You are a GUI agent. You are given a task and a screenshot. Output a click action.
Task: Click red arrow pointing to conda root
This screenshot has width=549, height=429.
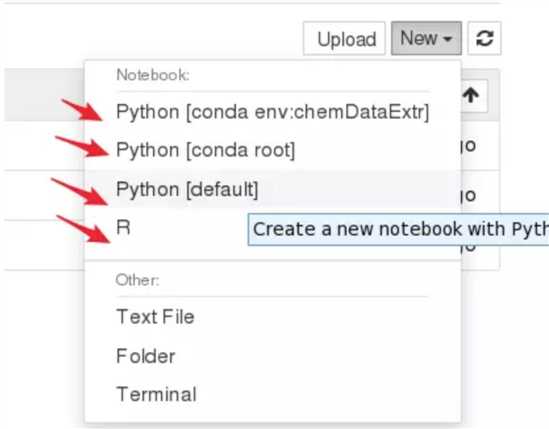83,146
